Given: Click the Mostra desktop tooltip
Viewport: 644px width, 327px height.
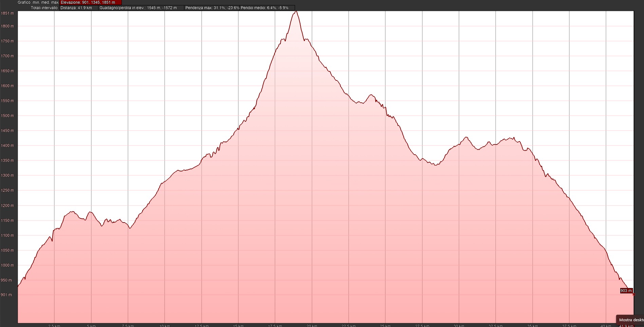Looking at the screenshot, I should pos(631,320).
